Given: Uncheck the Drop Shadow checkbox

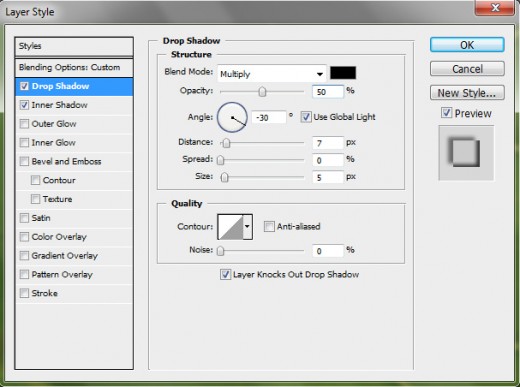Looking at the screenshot, I should coord(24,86).
